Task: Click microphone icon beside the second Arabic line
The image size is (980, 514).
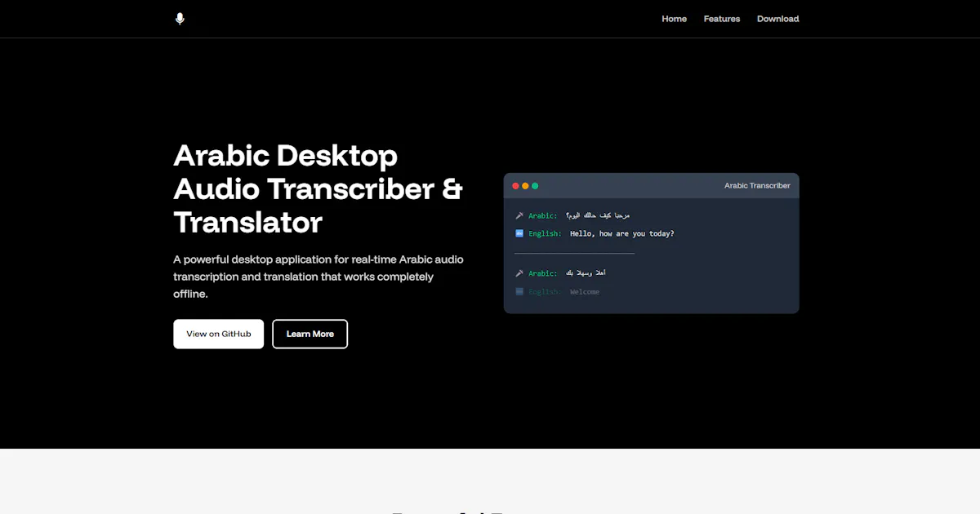Action: 519,273
